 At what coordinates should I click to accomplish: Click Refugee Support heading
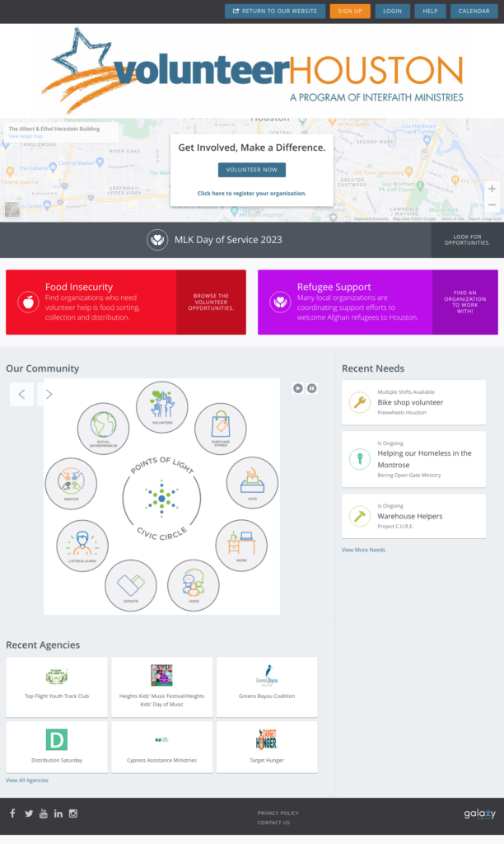click(334, 287)
